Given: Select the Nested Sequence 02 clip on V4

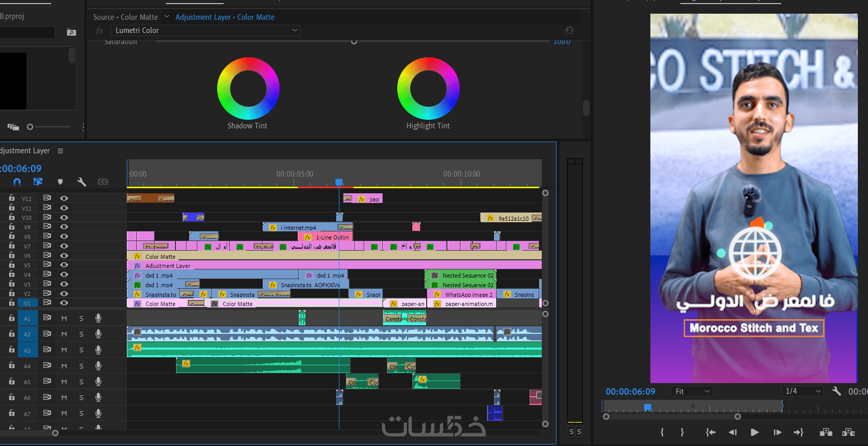Looking at the screenshot, I should coord(460,275).
